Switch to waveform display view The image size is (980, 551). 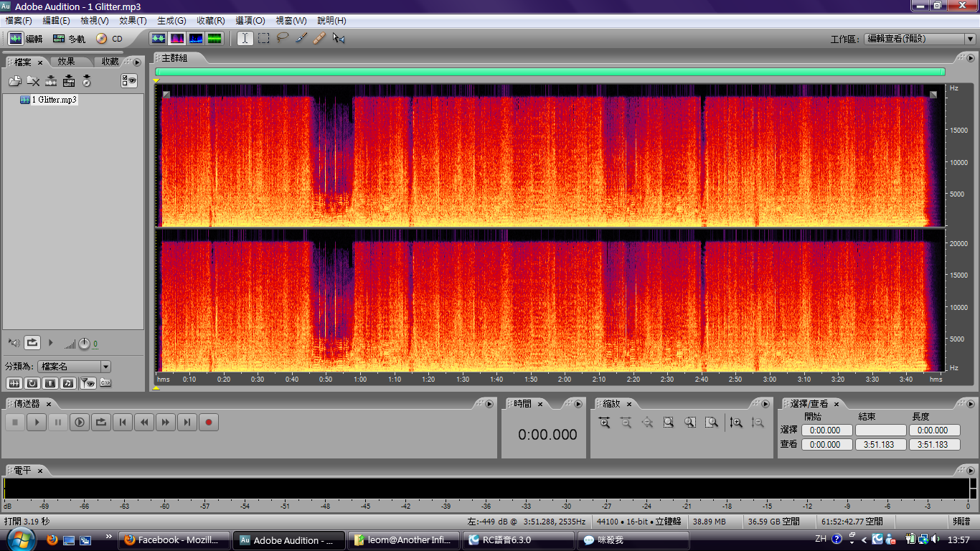[159, 38]
